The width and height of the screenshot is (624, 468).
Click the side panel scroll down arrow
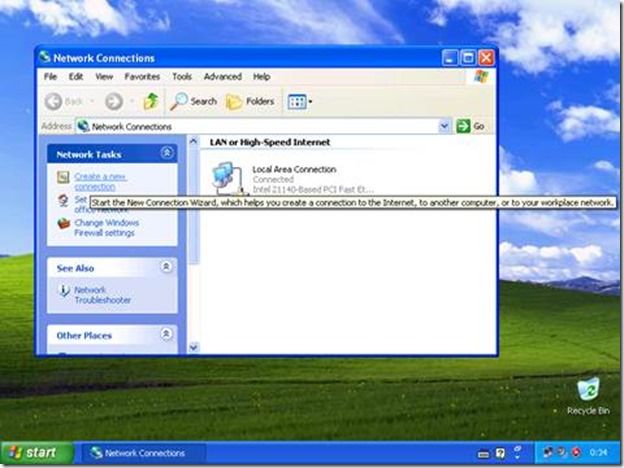[x=193, y=347]
